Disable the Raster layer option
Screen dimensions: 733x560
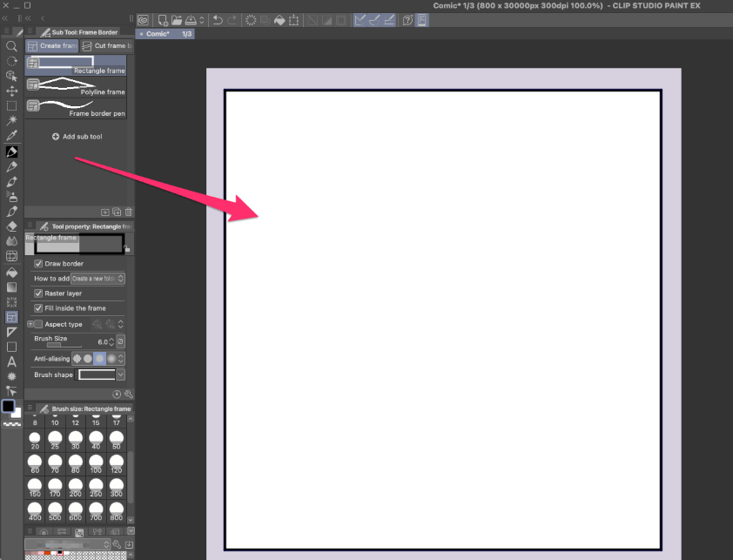(37, 293)
